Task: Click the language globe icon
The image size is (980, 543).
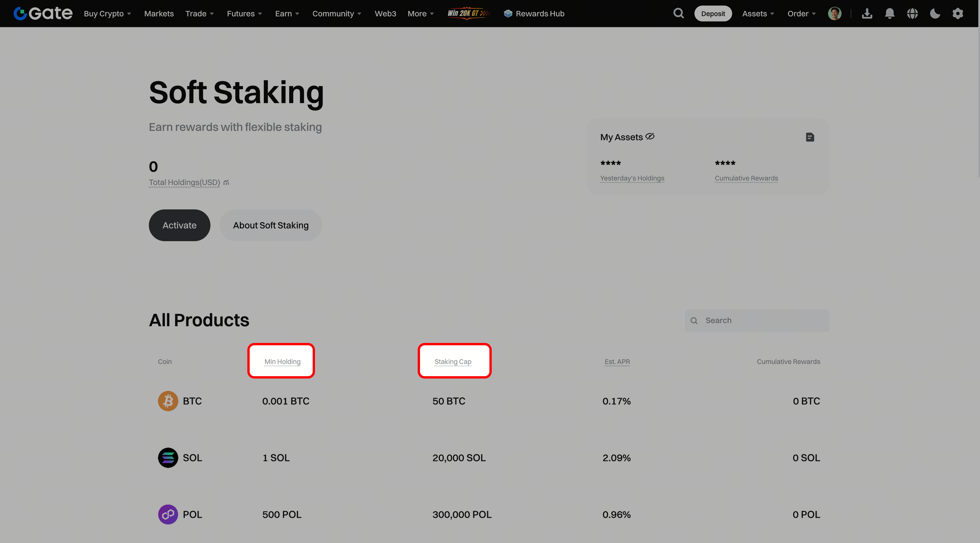Action: pos(912,14)
